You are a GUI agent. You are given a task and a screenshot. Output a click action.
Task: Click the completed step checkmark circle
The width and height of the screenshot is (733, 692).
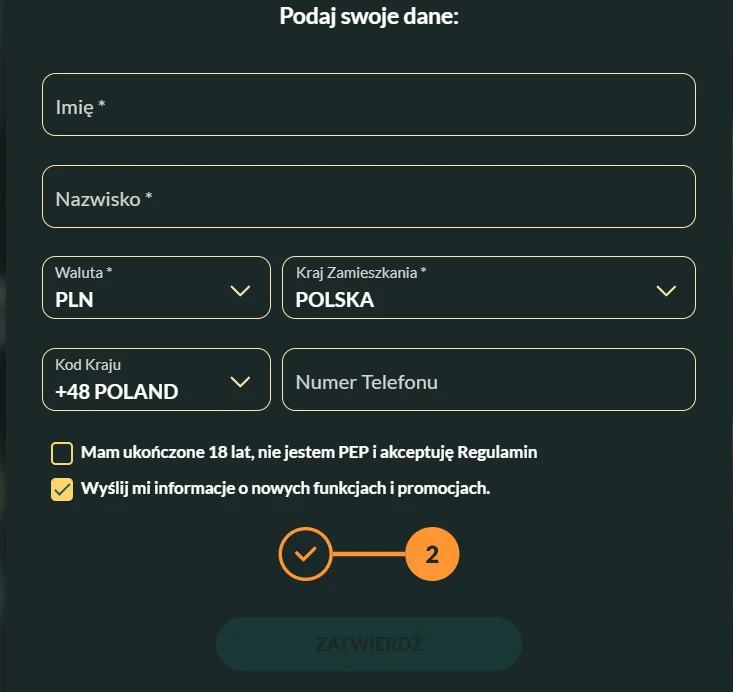point(306,553)
